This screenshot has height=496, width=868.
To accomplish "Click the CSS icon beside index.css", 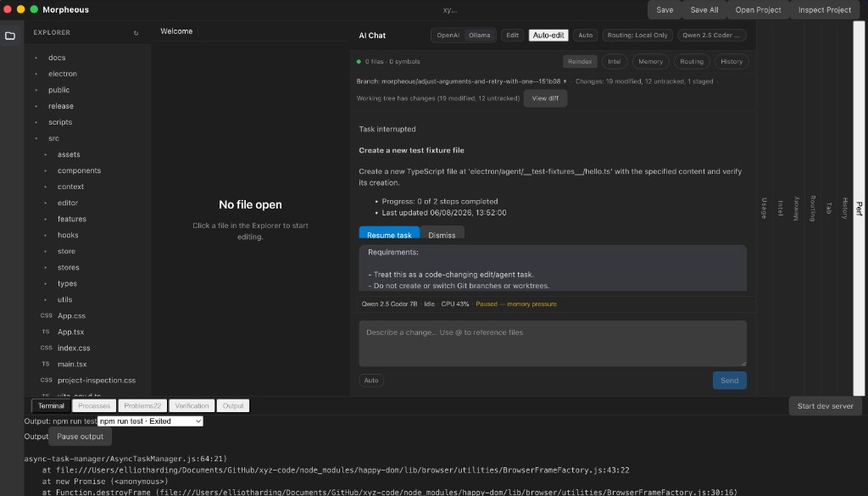I will (47, 348).
